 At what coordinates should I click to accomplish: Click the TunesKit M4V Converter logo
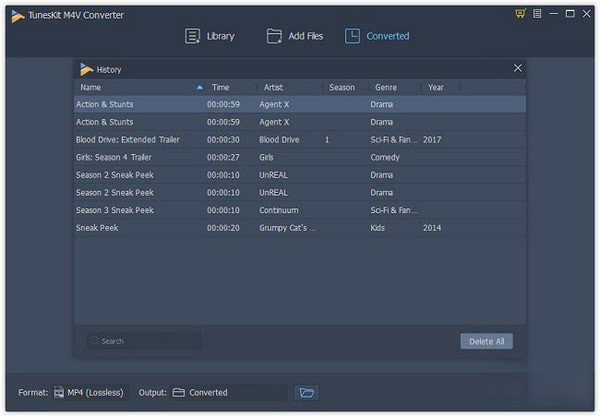pyautogui.click(x=18, y=16)
